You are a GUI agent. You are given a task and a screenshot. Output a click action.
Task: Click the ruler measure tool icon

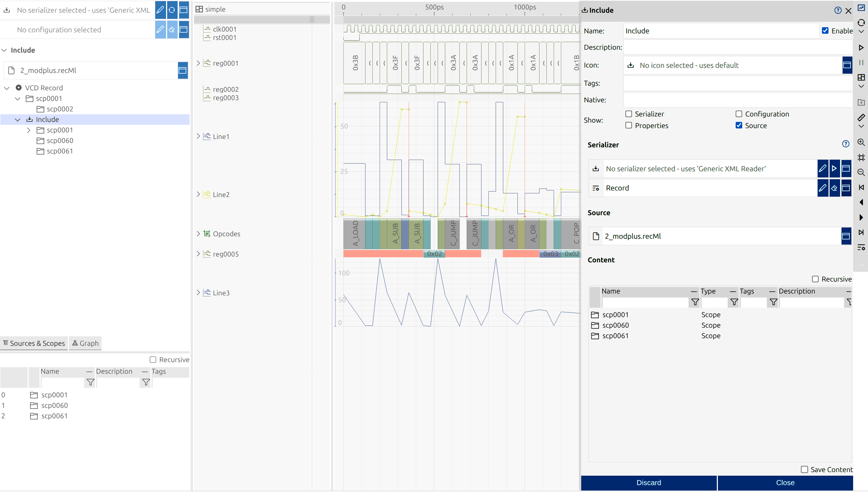tap(861, 117)
